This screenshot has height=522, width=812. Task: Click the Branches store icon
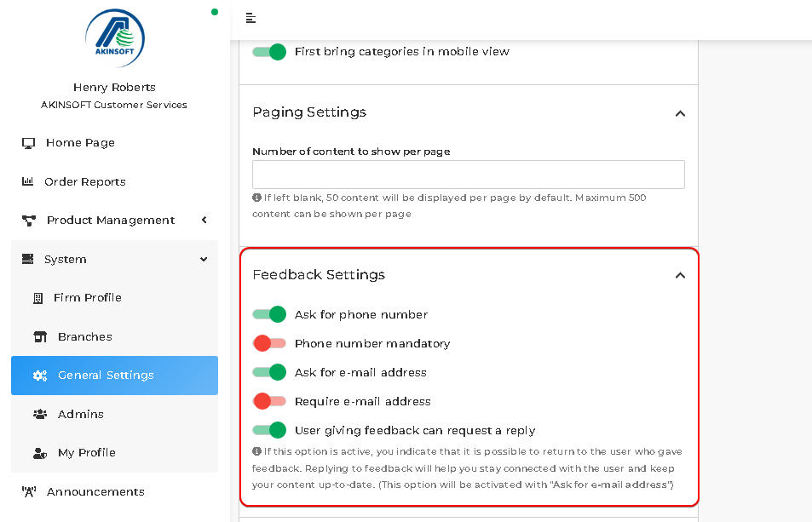[x=40, y=337]
